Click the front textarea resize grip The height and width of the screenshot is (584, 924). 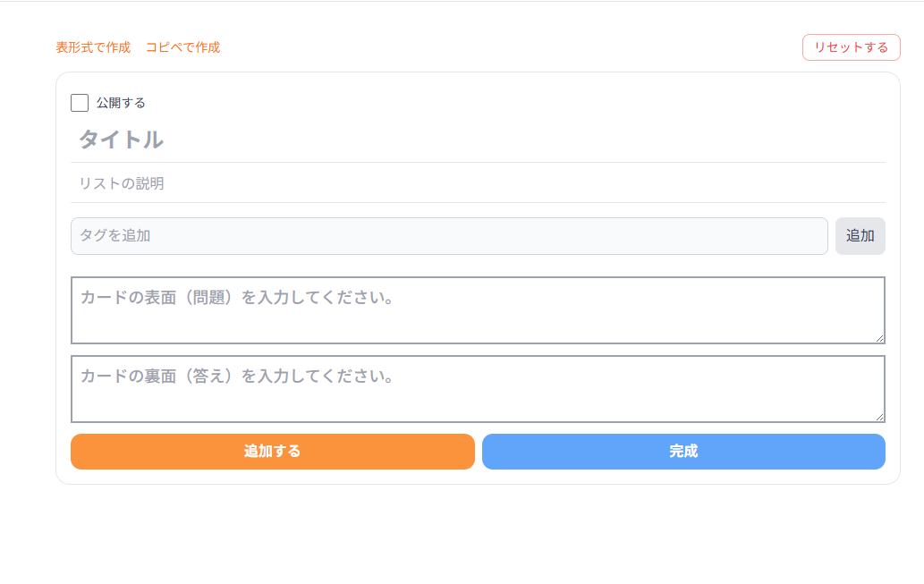(880, 339)
